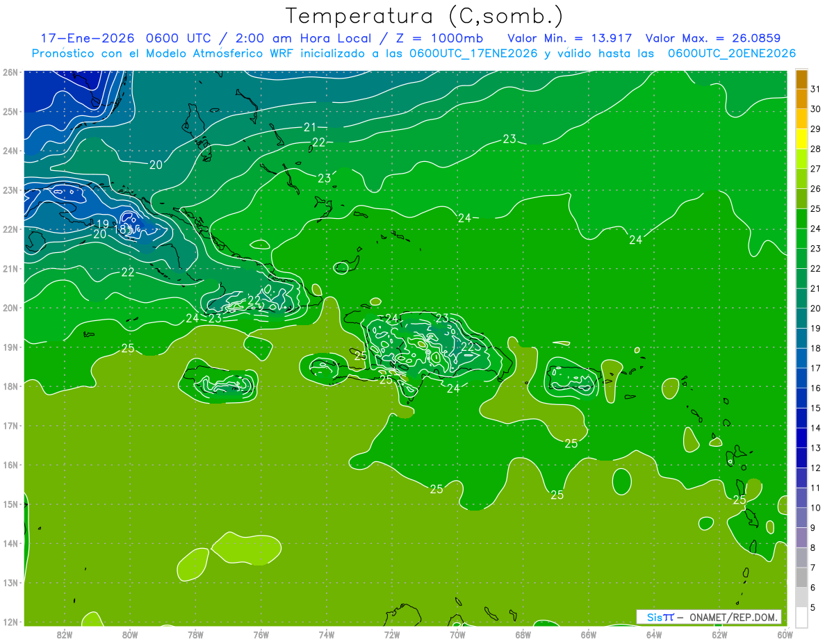This screenshot has height=644, width=834.
Task: Click legend value 15 on color bar
Action: pyautogui.click(x=816, y=408)
